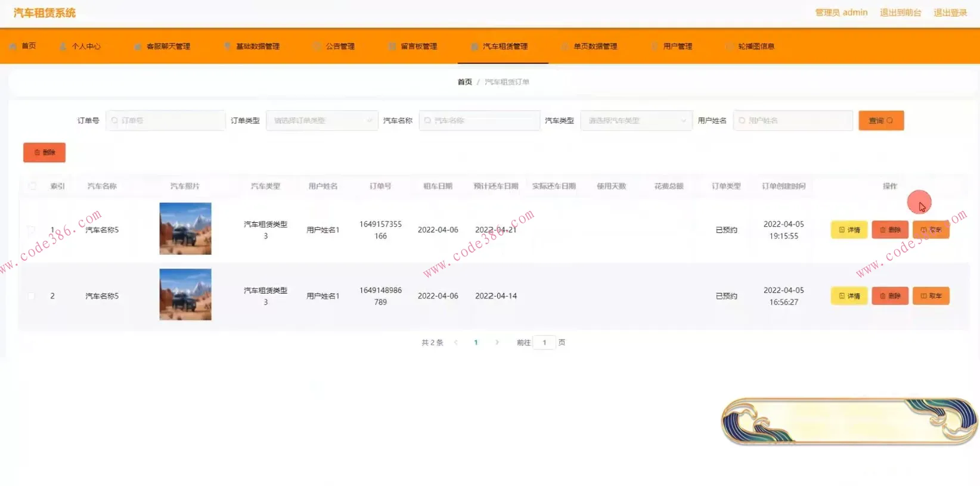Open the 汽车类型 dropdown
Screen dimensions: 980x486
click(x=636, y=121)
